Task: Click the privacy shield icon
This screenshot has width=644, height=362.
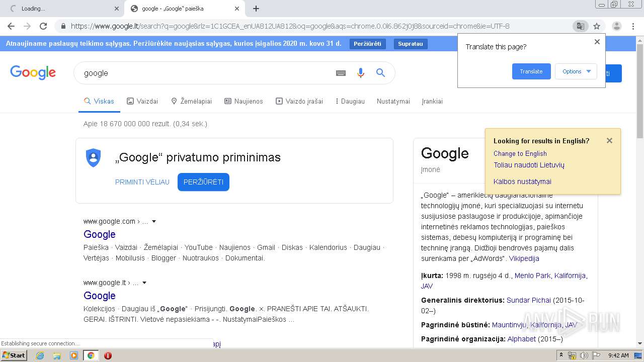Action: click(94, 158)
